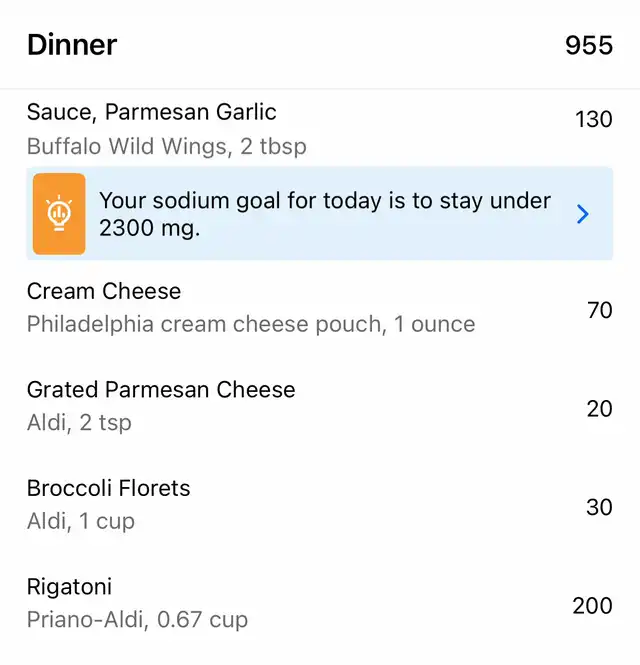The height and width of the screenshot is (665, 640).
Task: Select the Cream Cheese food entry
Action: pyautogui.click(x=320, y=308)
